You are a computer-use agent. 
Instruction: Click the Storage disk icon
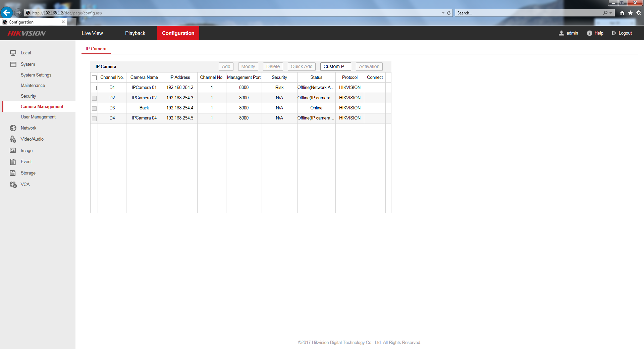coord(13,173)
